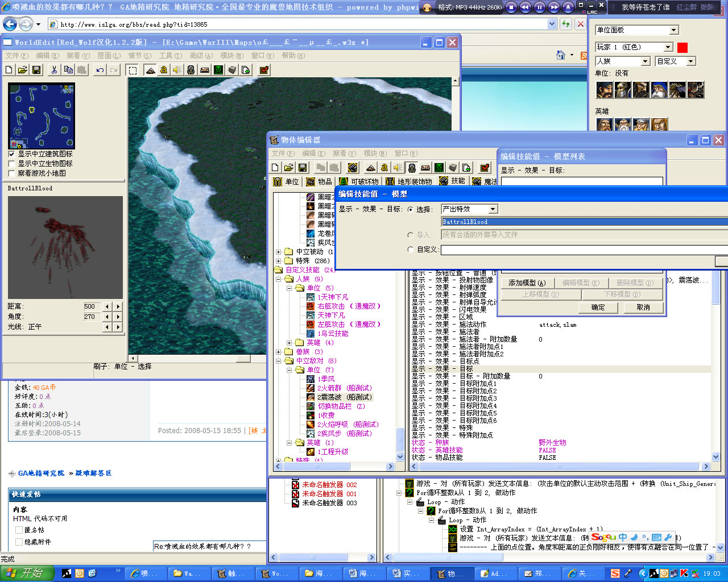
Task: Follow GA地精研究院 breadcrumb link on forum page
Action: (41, 473)
